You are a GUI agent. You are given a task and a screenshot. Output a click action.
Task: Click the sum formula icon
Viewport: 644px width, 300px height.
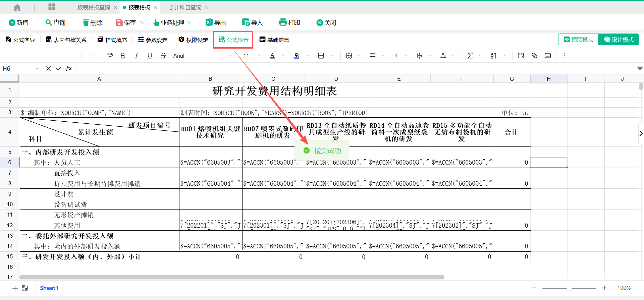click(470, 56)
